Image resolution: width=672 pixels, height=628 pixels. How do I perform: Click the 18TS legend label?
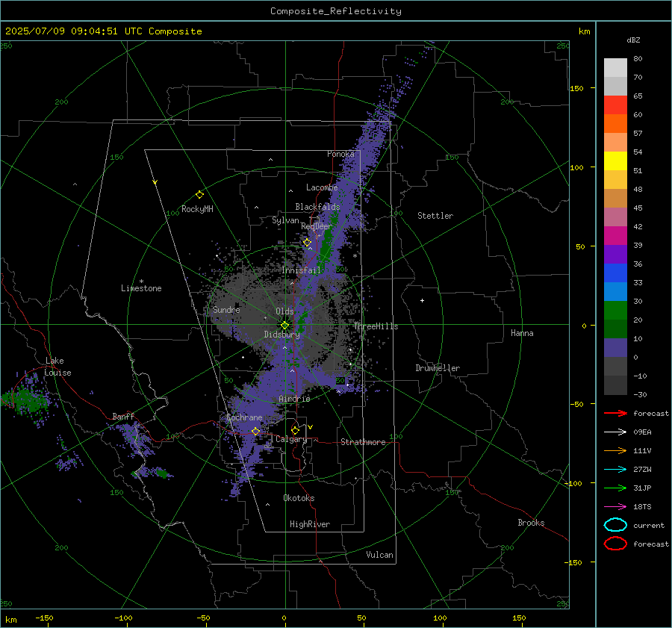tap(642, 507)
